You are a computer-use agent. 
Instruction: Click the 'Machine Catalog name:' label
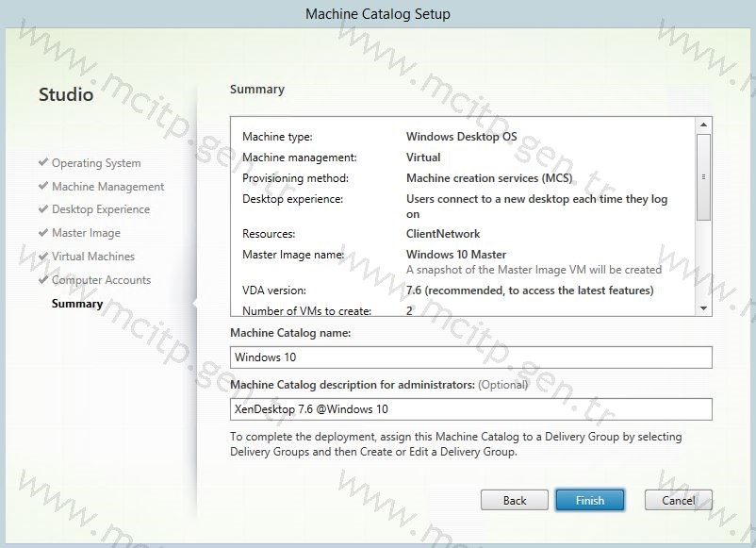click(x=290, y=333)
